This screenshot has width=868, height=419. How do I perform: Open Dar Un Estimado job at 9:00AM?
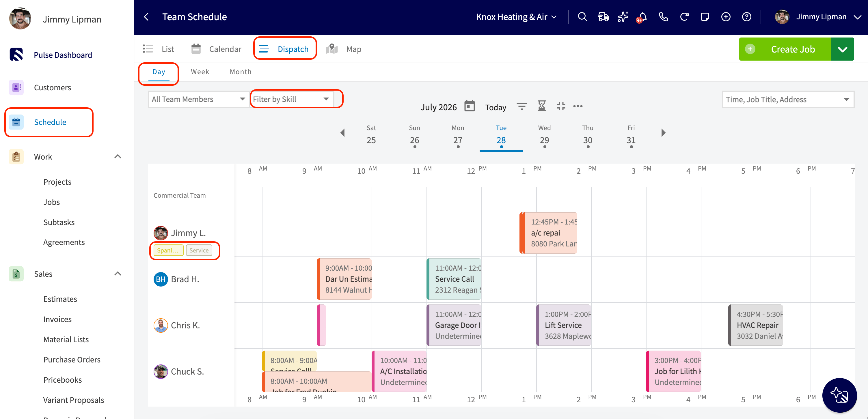point(344,279)
